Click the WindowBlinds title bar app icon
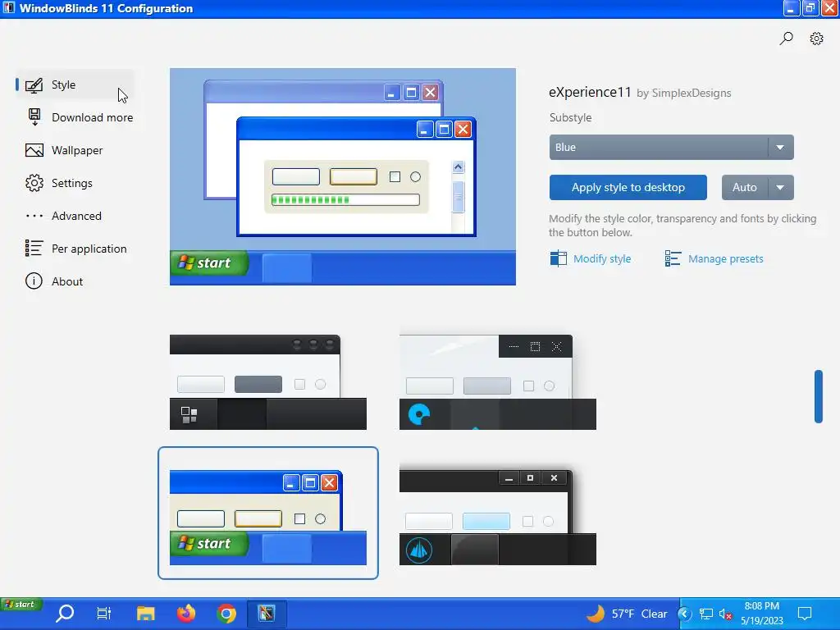840x630 pixels. 8,8
